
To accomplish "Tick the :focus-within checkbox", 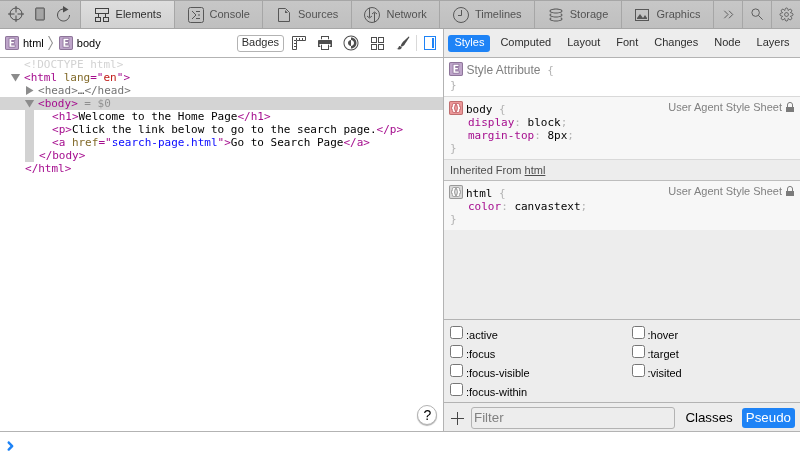I will point(456,390).
